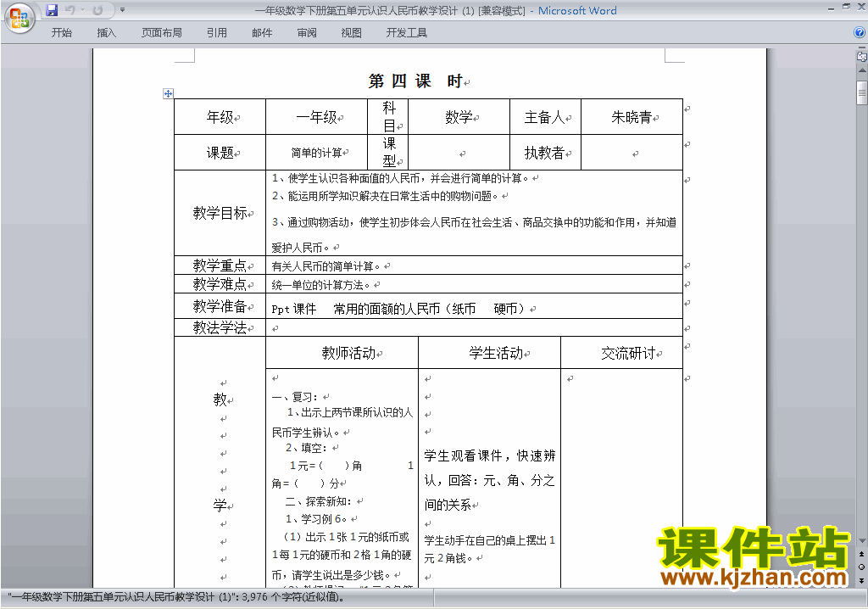Click the table move handle icon
Screen dimensions: 868x609
[169, 93]
